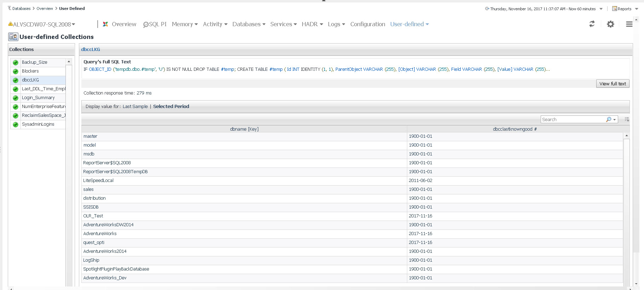Switch display value to Selected Period
Screen dimensions: 644x290
pos(171,107)
